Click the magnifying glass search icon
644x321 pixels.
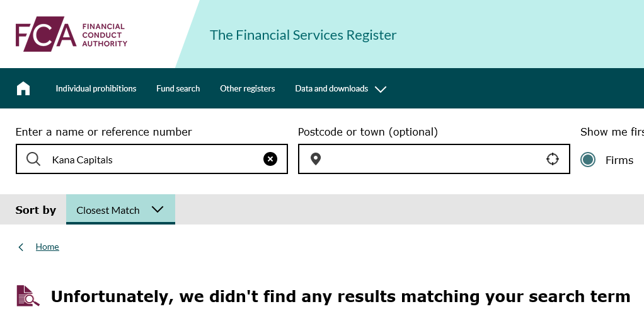pyautogui.click(x=33, y=159)
